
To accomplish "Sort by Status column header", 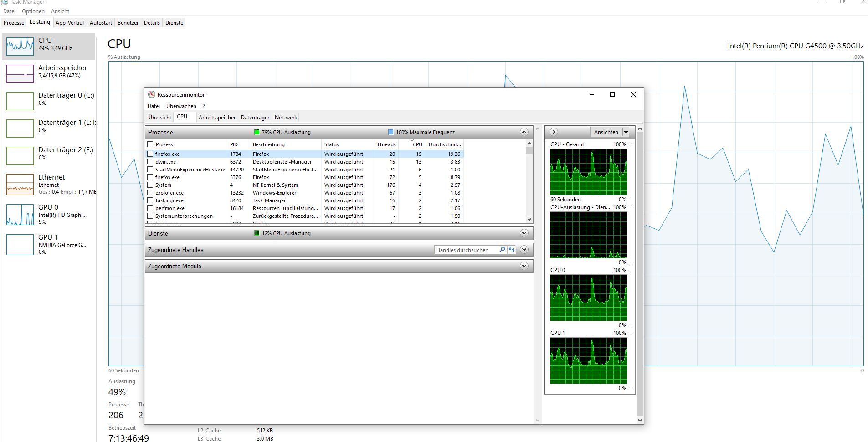I will 346,144.
